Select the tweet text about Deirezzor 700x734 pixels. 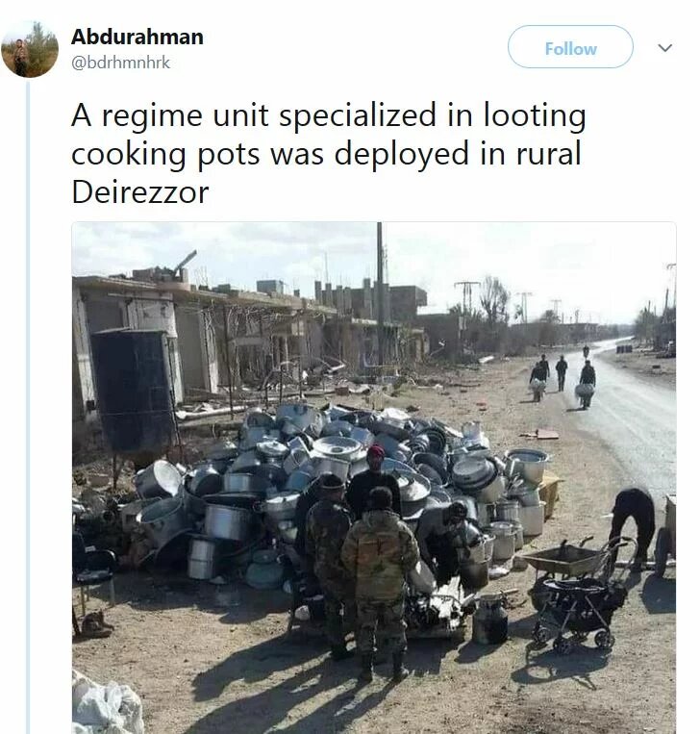329,153
